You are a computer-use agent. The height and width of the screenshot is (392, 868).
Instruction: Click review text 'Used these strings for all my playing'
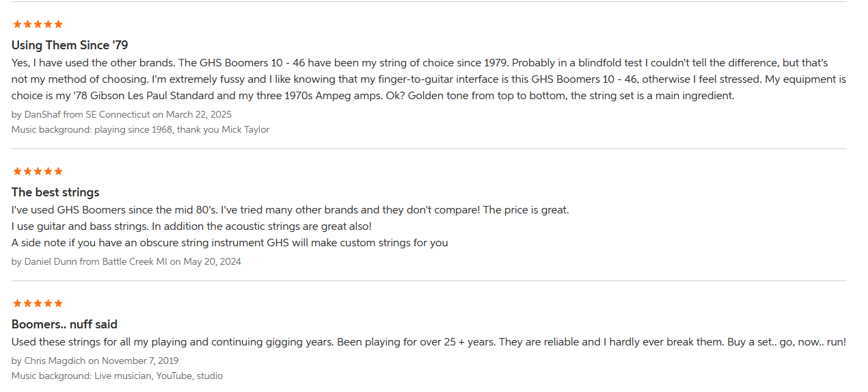pyautogui.click(x=429, y=342)
